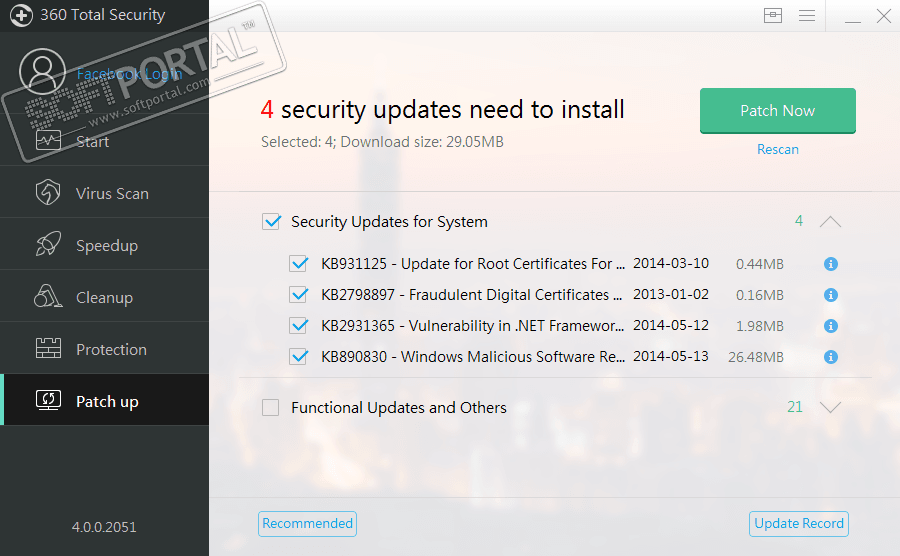
Task: Click the 0.16MB size value
Action: (x=760, y=296)
